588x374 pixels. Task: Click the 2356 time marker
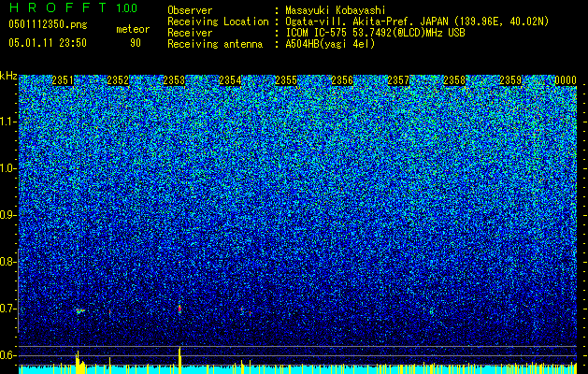coord(342,80)
